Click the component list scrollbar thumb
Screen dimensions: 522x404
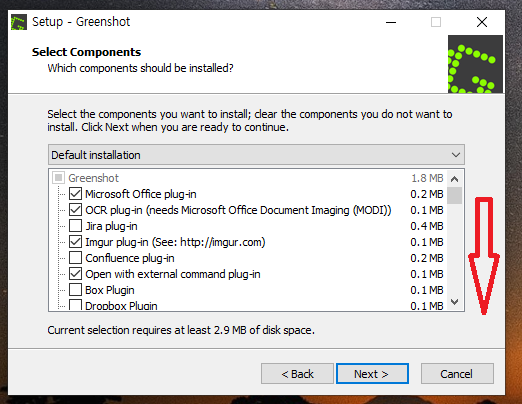click(x=454, y=195)
